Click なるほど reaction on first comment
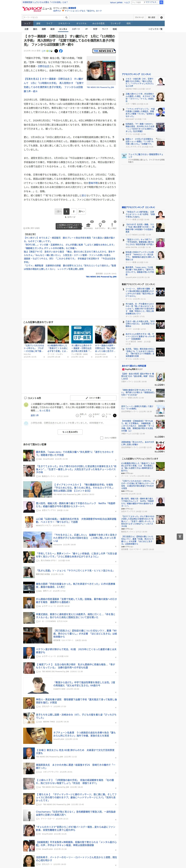The height and width of the screenshot is (868, 186). tap(94, 415)
